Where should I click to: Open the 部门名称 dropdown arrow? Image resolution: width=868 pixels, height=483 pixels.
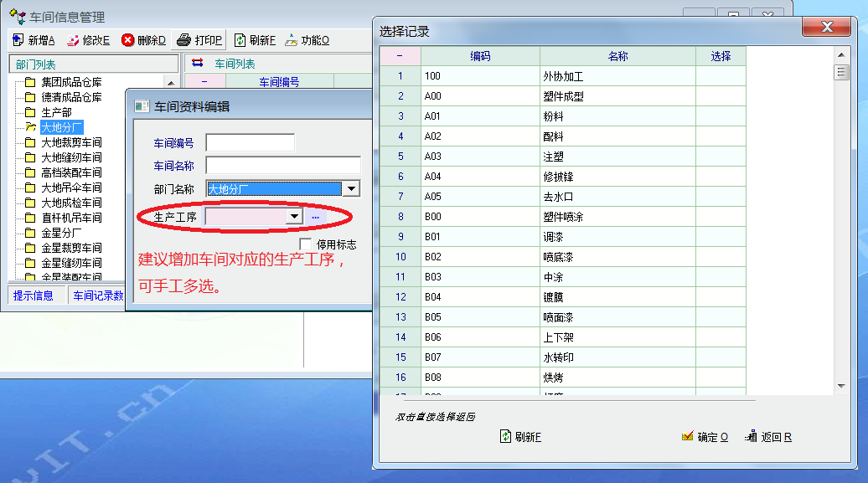click(351, 189)
